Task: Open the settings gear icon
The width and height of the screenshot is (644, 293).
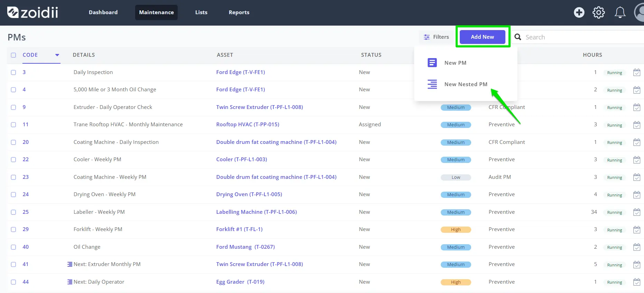Action: [599, 12]
